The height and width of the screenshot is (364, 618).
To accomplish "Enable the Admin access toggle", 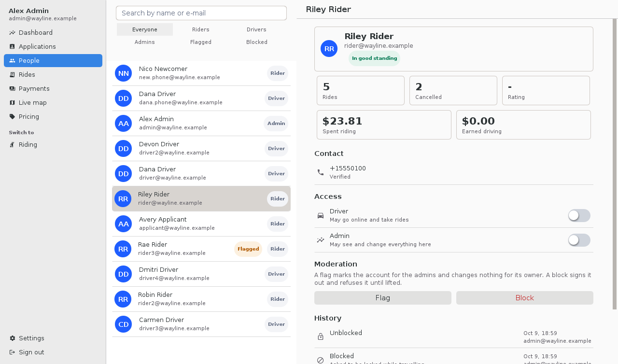I will coord(579,240).
